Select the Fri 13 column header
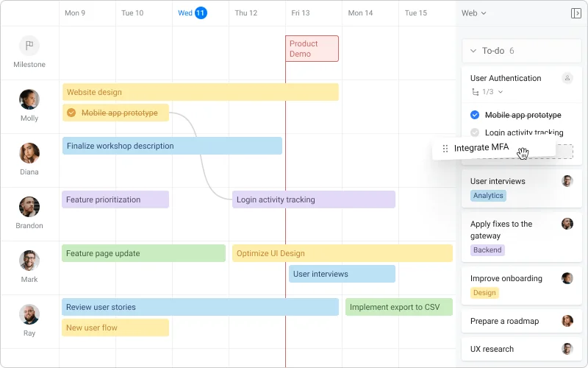 point(300,13)
